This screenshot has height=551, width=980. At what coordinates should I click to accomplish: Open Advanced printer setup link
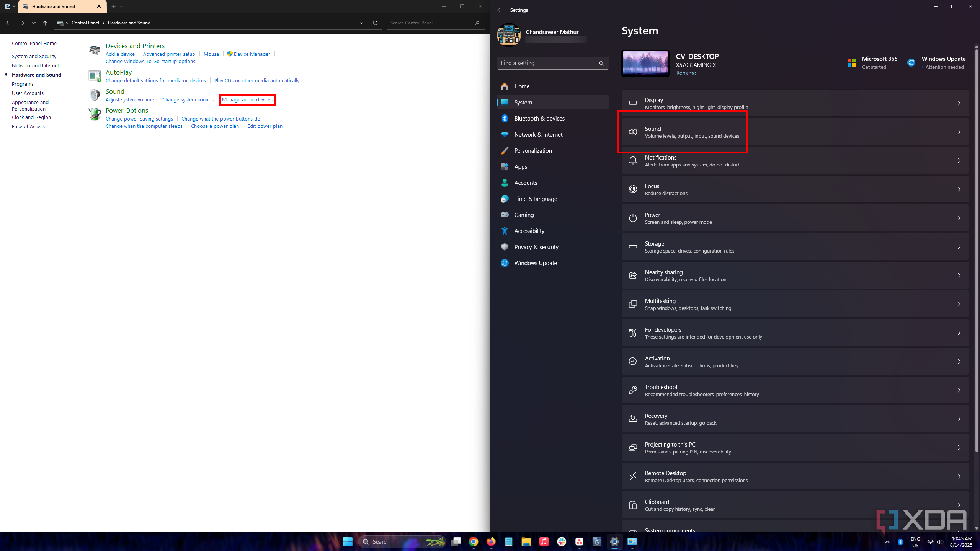[x=169, y=54]
